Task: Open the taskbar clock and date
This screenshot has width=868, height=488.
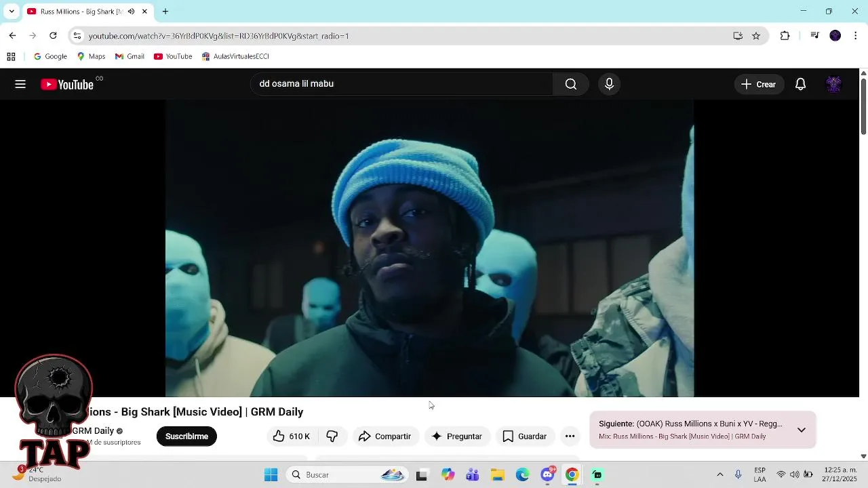Action: [x=840, y=474]
